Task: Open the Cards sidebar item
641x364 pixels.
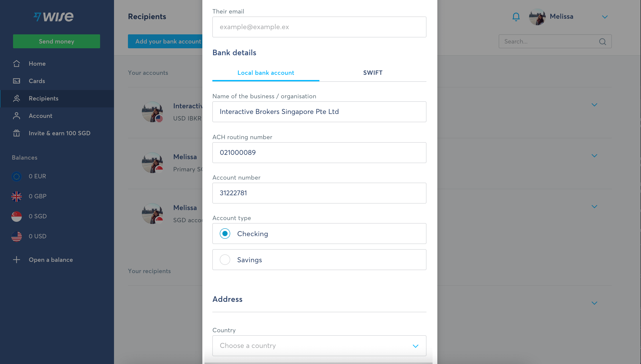Action: [x=57, y=81]
